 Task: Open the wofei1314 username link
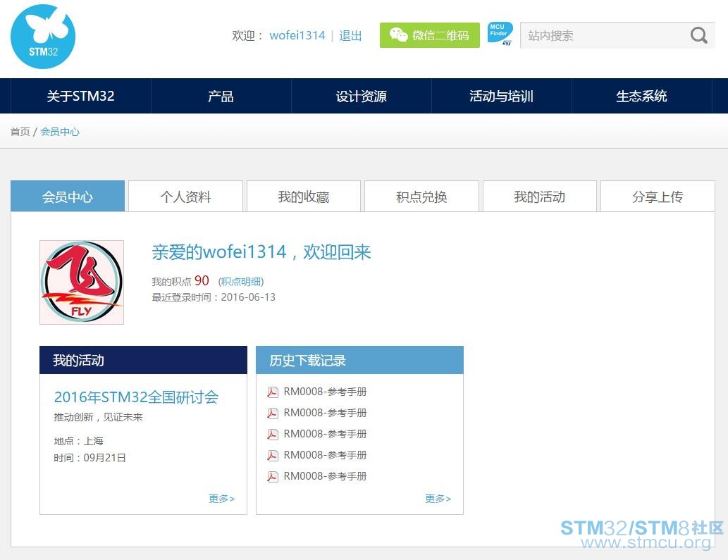coord(297,36)
